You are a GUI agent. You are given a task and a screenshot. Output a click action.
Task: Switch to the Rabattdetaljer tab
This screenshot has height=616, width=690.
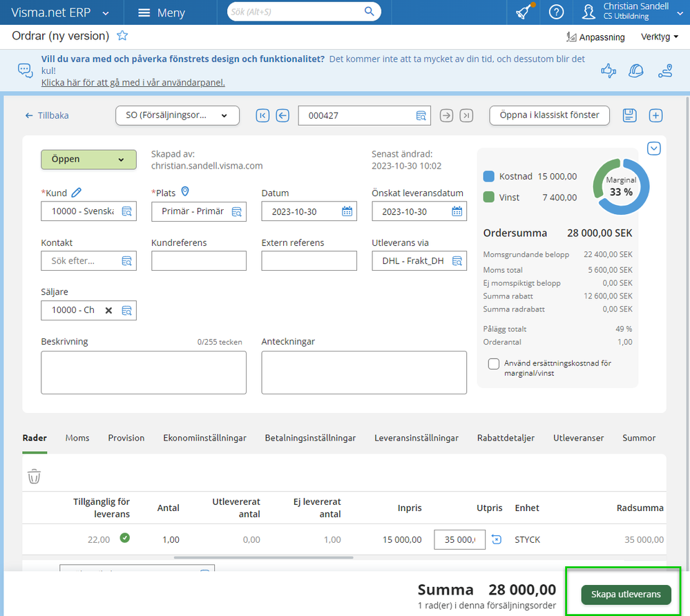(x=506, y=438)
